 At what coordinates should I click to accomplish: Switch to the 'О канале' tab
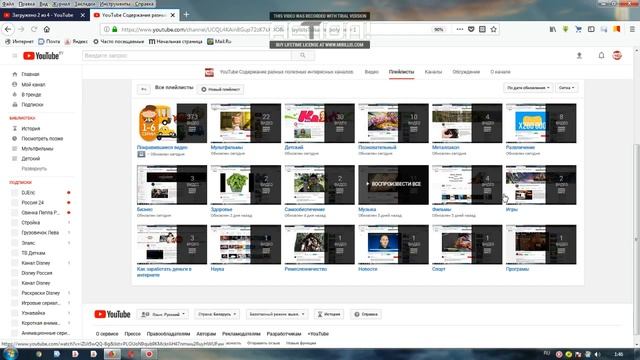pos(500,72)
